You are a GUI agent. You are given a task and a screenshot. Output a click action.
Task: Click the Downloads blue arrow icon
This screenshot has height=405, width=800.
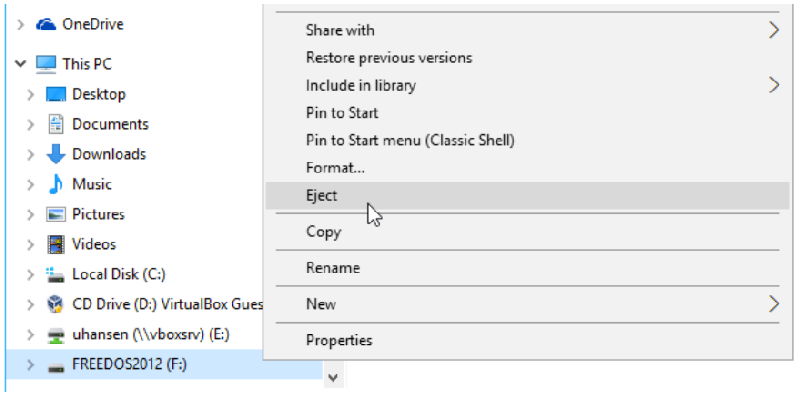coord(56,154)
